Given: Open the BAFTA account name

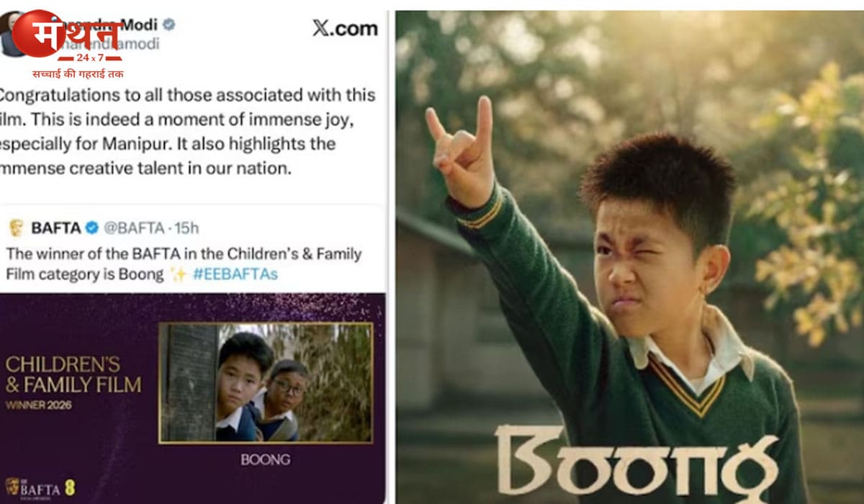Looking at the screenshot, I should [55, 228].
